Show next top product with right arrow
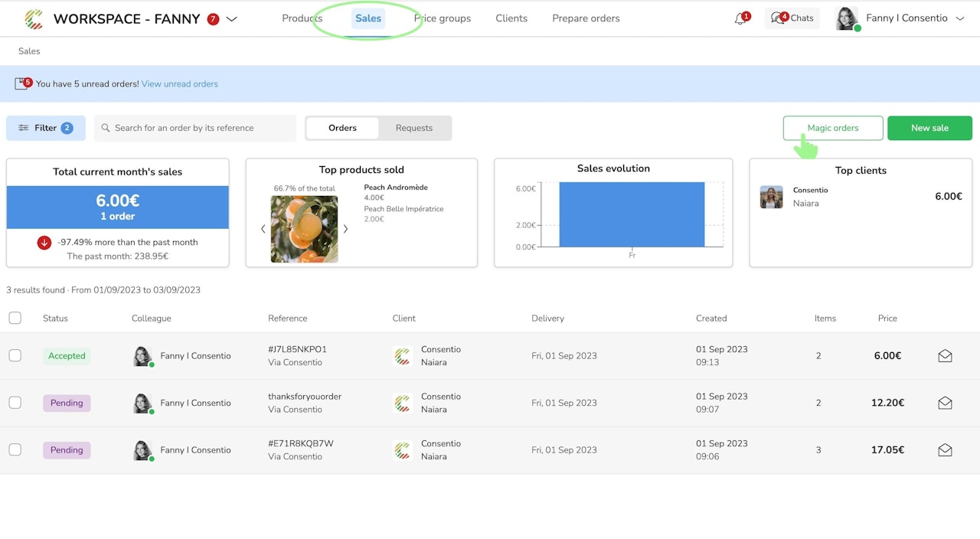980x539 pixels. click(345, 229)
